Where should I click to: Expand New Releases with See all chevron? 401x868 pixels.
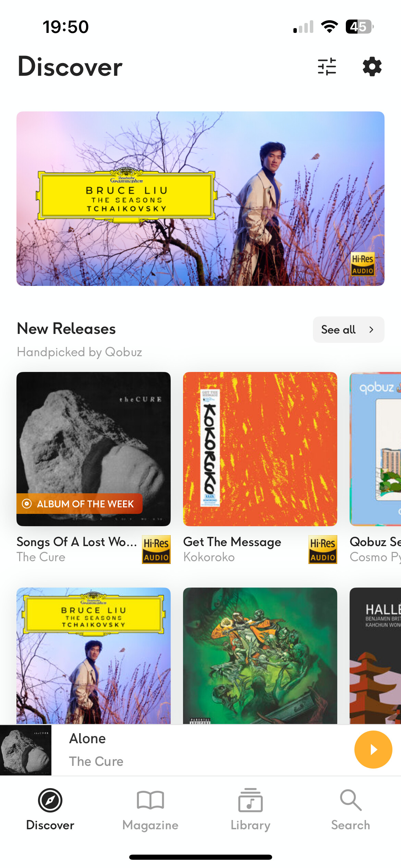coord(349,329)
